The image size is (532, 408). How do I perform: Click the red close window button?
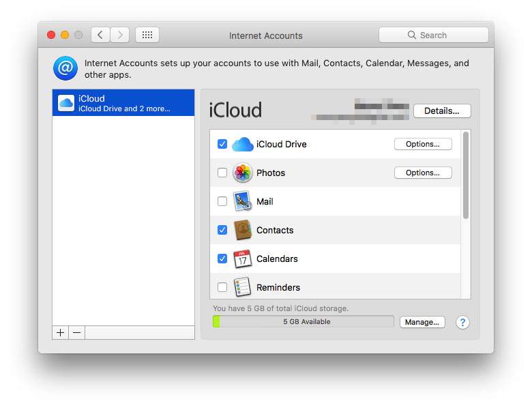pyautogui.click(x=51, y=35)
